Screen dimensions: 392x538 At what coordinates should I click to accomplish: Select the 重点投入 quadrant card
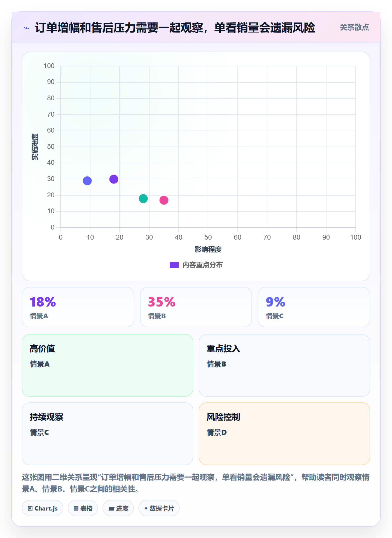coord(284,365)
